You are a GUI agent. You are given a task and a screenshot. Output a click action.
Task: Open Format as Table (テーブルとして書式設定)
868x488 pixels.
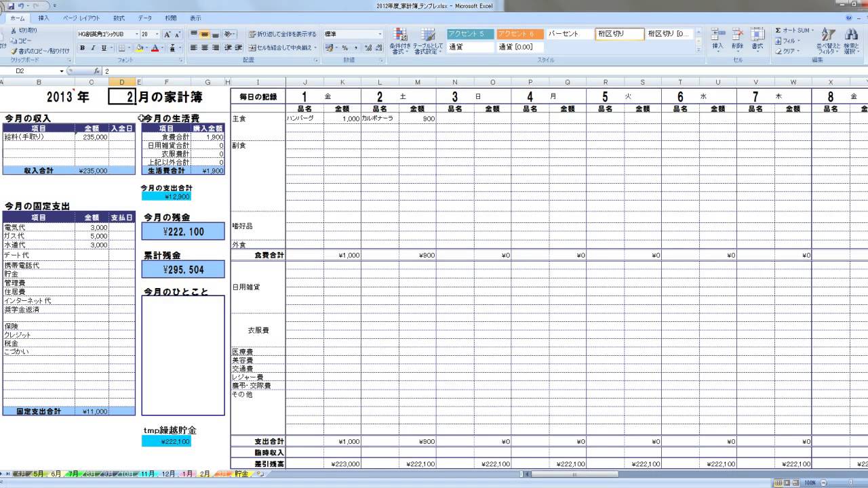tap(428, 41)
